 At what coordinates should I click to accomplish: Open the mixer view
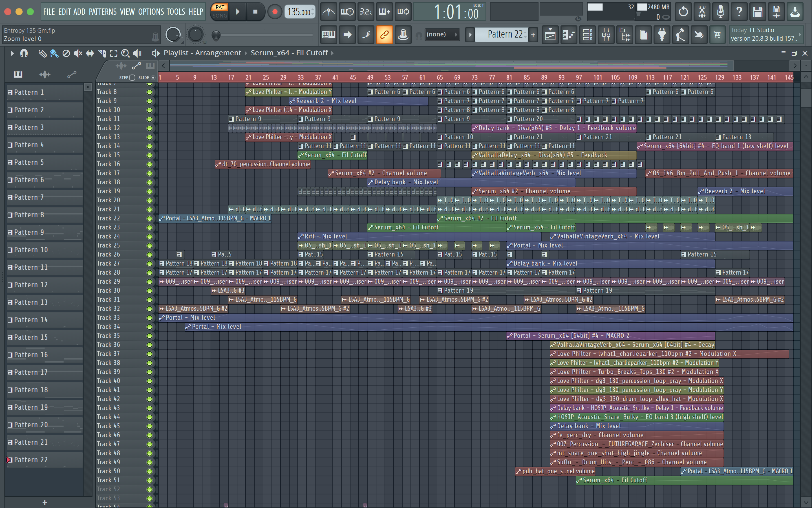pos(606,35)
